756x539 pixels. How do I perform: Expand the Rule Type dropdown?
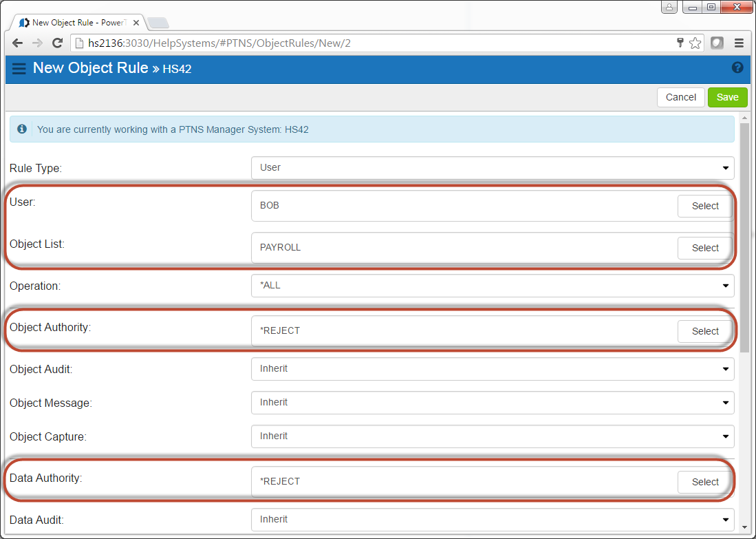(x=492, y=167)
